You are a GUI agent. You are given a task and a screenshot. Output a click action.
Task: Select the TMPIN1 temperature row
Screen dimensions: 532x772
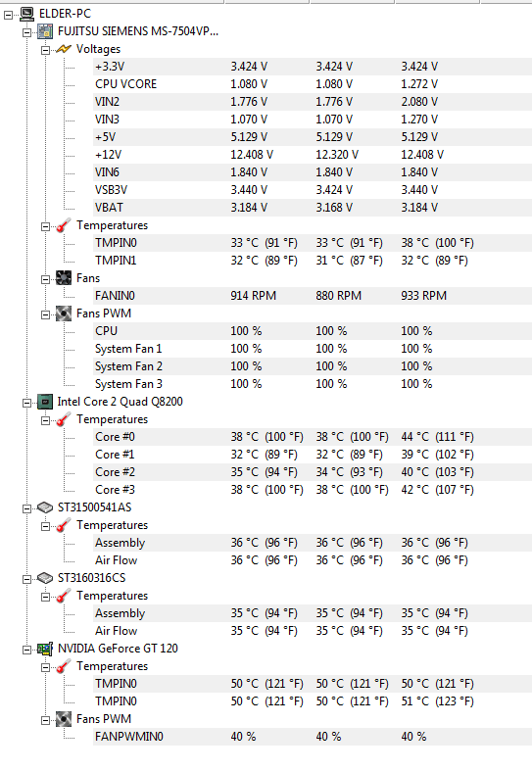pos(313,261)
